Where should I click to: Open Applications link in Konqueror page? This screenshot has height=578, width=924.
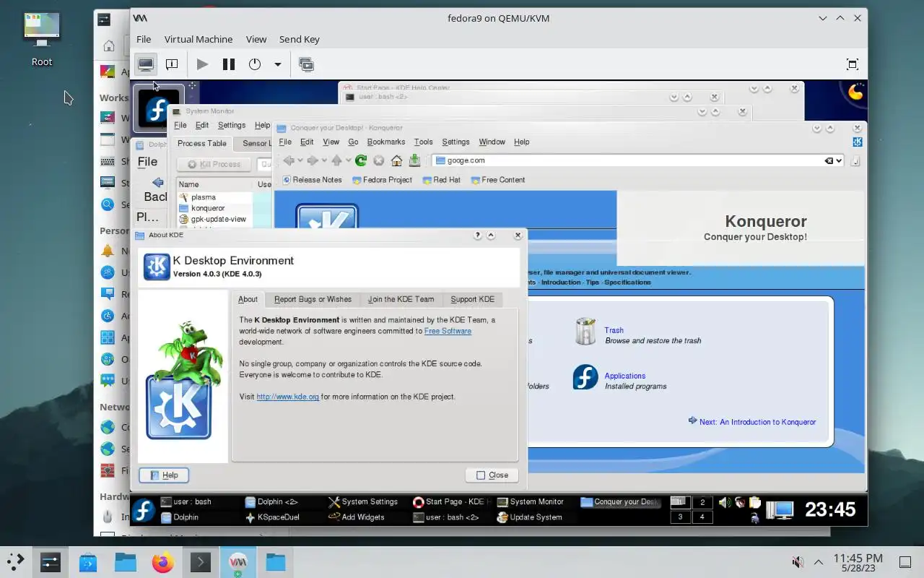coord(625,376)
